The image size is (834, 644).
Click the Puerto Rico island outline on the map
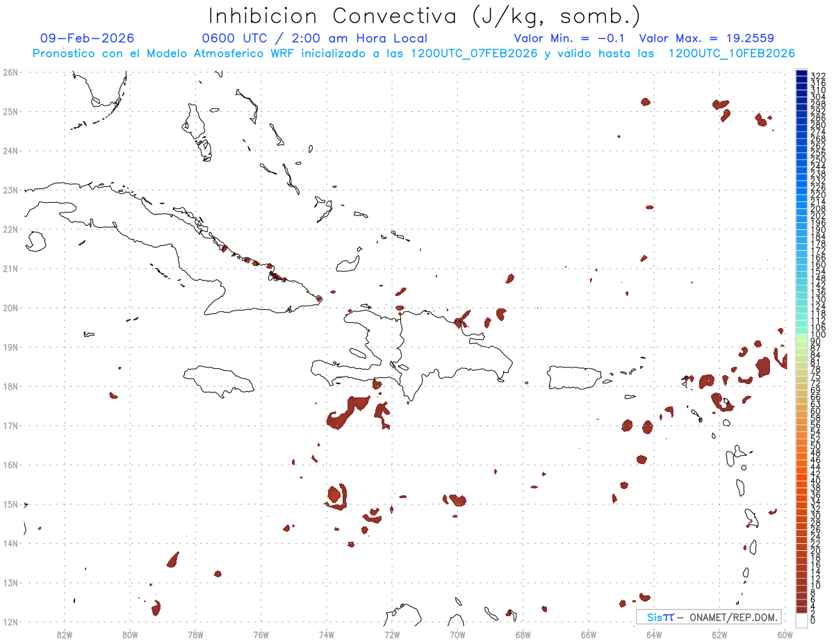(x=574, y=377)
